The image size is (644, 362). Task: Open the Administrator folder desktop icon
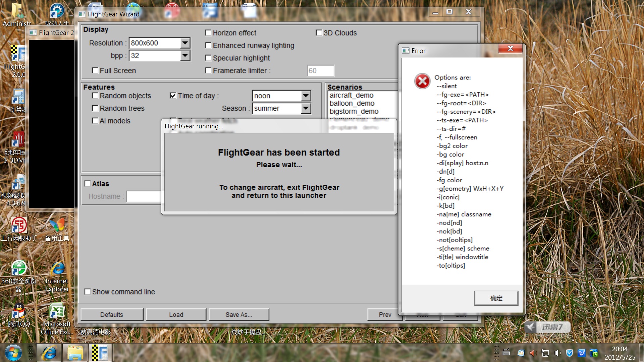point(17,13)
